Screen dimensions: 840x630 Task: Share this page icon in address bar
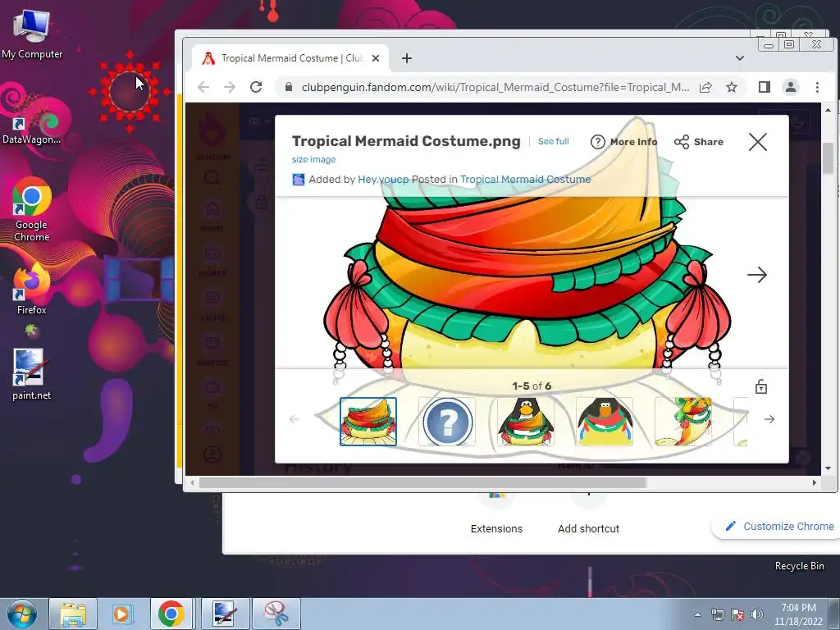pos(705,87)
